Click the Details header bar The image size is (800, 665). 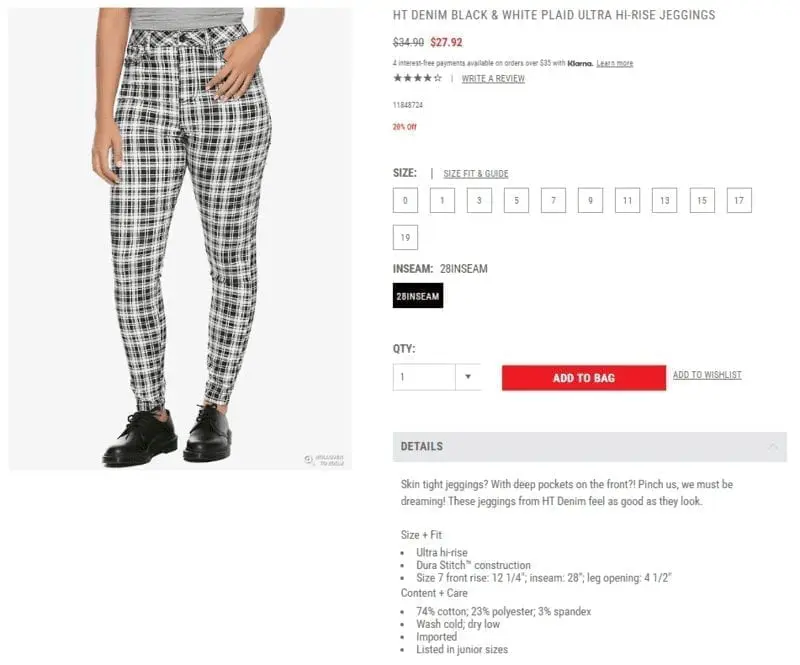point(590,447)
